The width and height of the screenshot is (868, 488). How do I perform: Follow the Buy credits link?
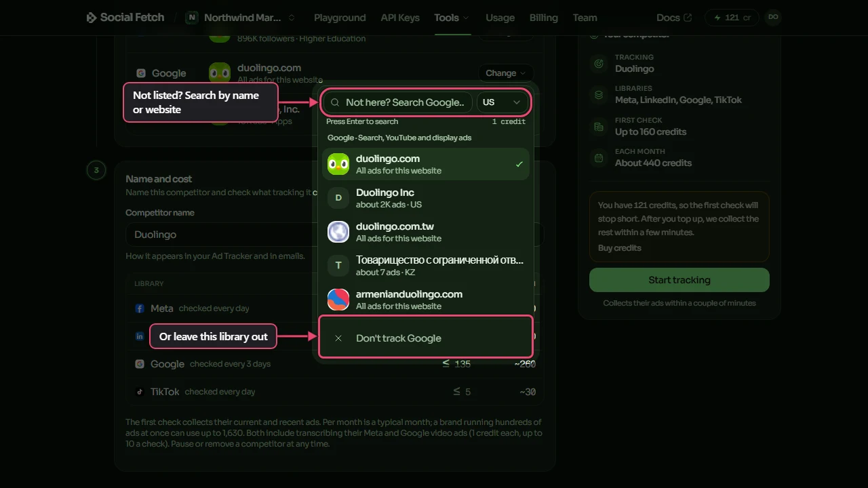(619, 248)
